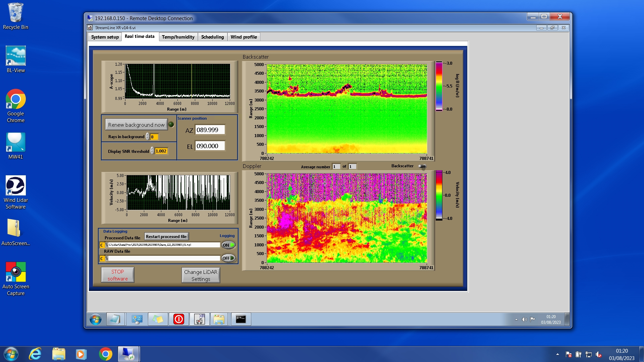
Task: Open processed data file path browse icon
Action: 107,245
